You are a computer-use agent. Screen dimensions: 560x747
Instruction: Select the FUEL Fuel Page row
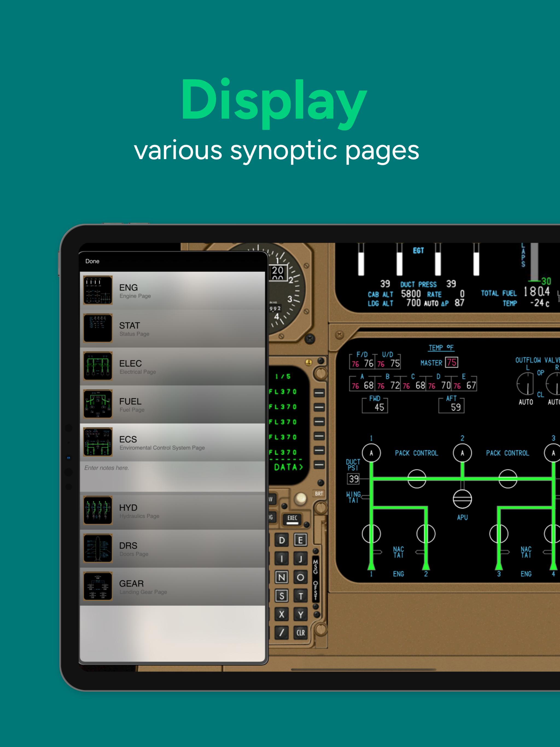(173, 404)
